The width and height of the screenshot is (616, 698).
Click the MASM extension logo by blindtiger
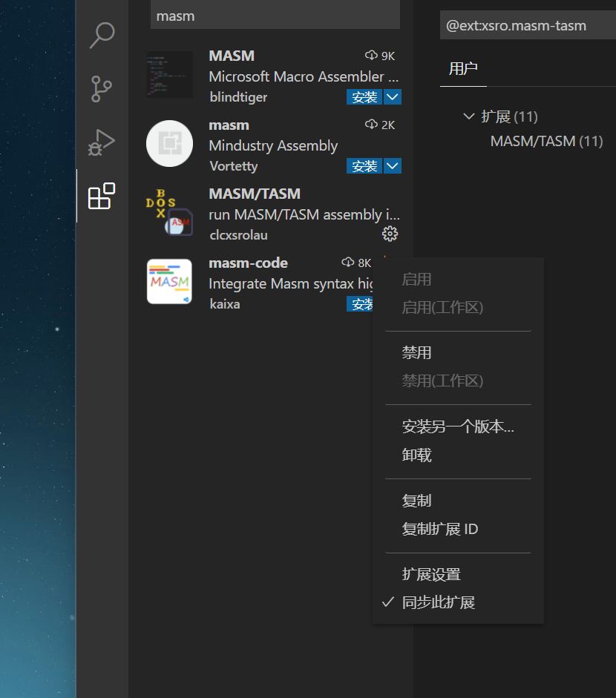click(168, 74)
